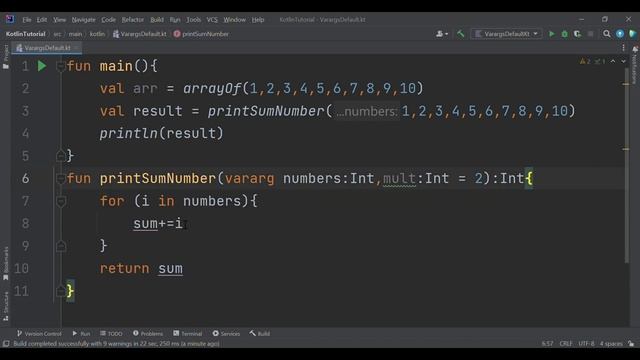
Task: Click the 6:57 cursor position status
Action: tap(547, 344)
